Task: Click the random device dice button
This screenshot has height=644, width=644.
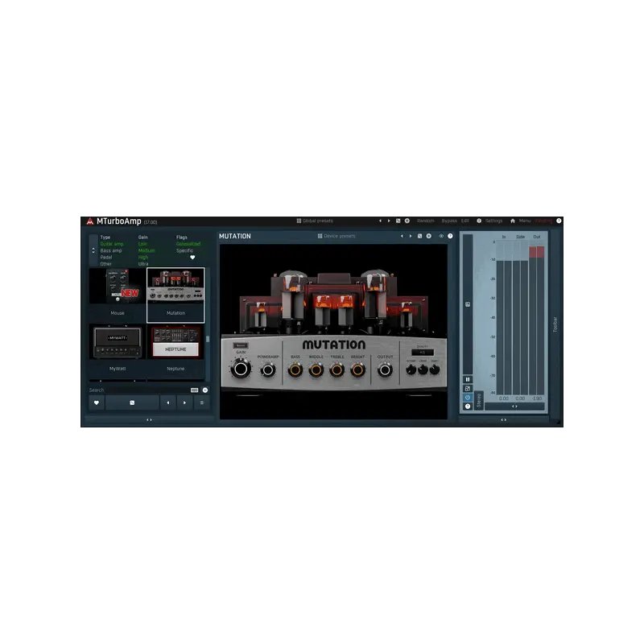Action: click(132, 403)
